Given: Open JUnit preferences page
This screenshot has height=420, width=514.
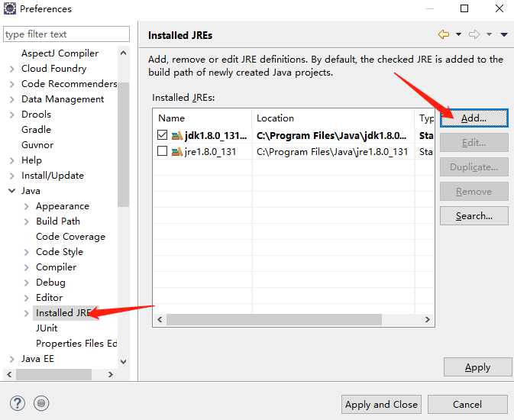Looking at the screenshot, I should pos(47,328).
